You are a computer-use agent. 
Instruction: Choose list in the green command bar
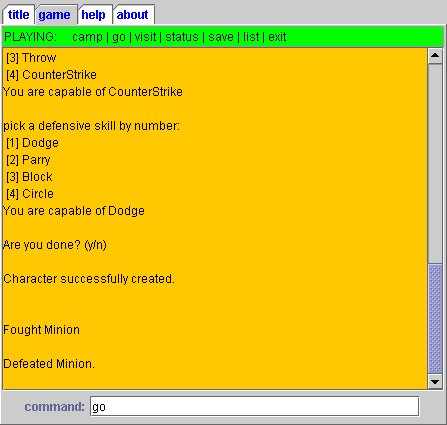(251, 37)
